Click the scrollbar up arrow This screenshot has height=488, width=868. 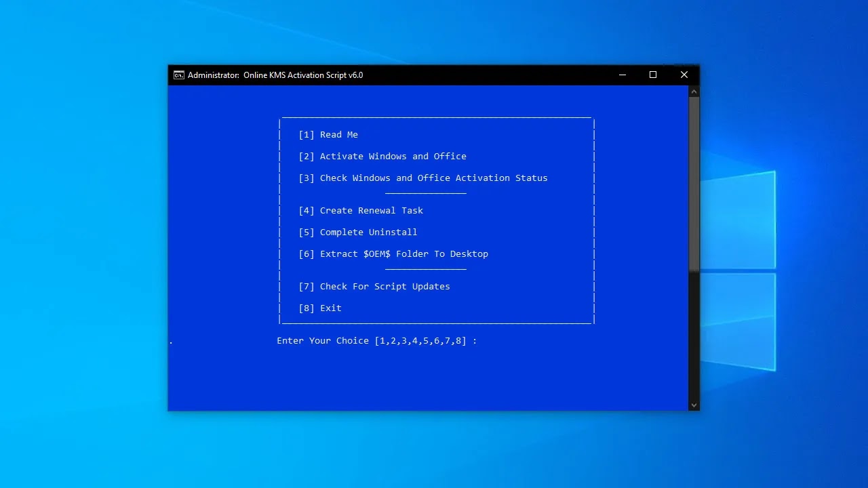(694, 91)
